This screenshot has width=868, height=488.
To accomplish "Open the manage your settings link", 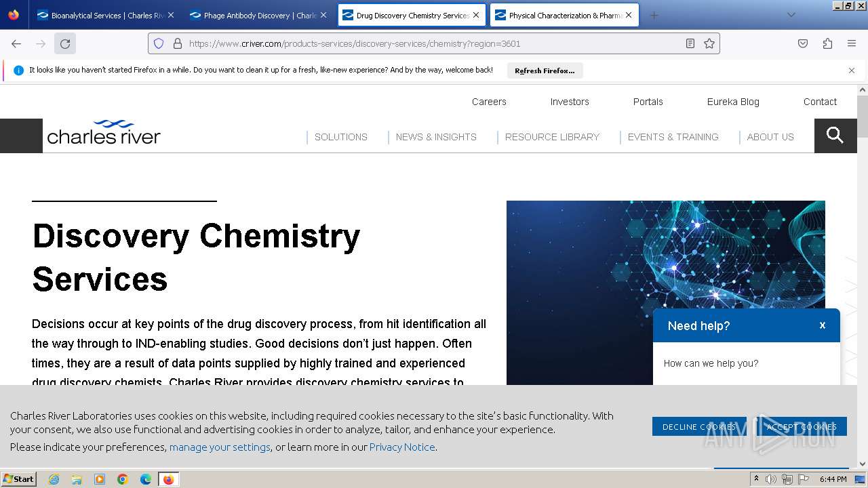I will (220, 447).
